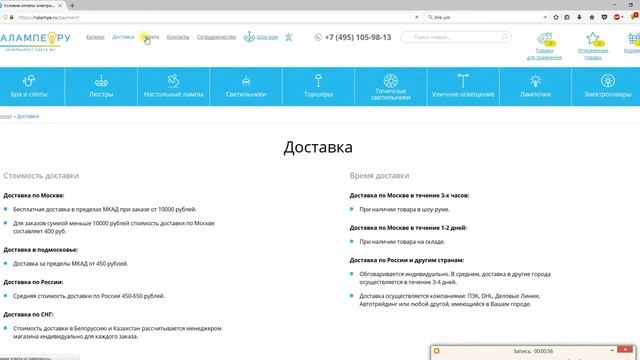
Task: Click the text При наличии товара в шоу-руме.
Action: tap(404, 209)
